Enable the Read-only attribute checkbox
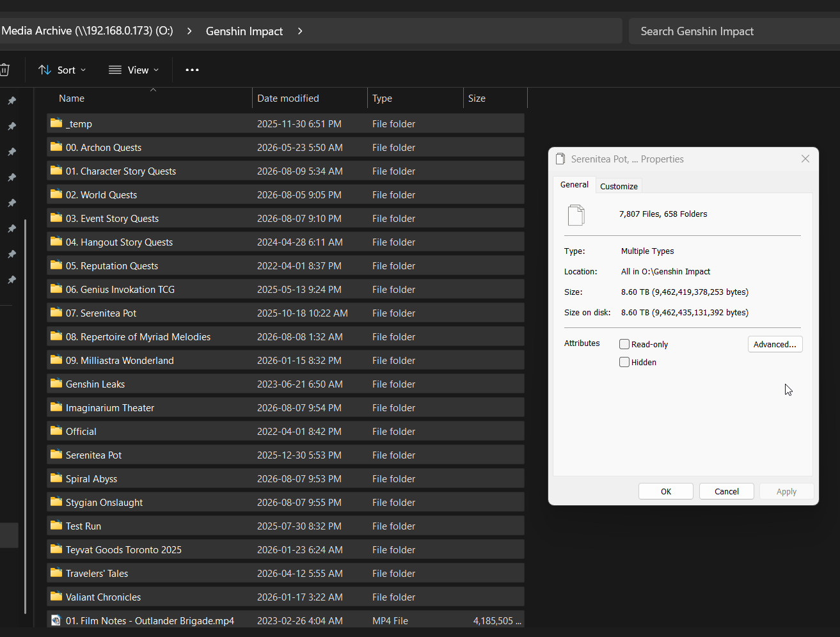 (624, 344)
